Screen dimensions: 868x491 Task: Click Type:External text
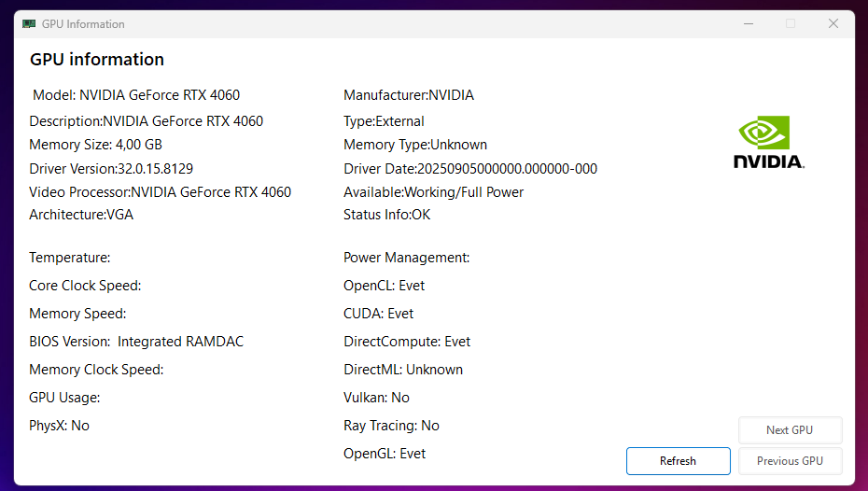[x=384, y=121]
